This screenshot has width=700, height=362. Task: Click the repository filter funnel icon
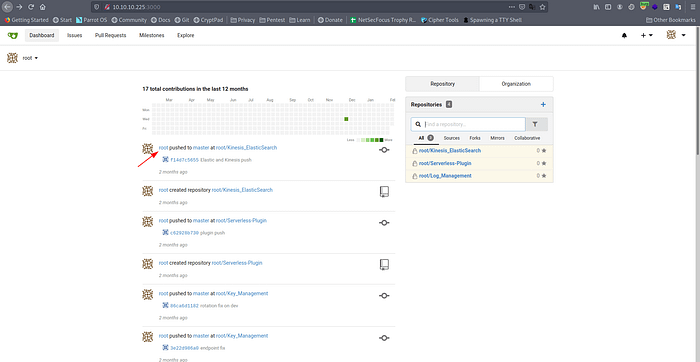[x=537, y=124]
